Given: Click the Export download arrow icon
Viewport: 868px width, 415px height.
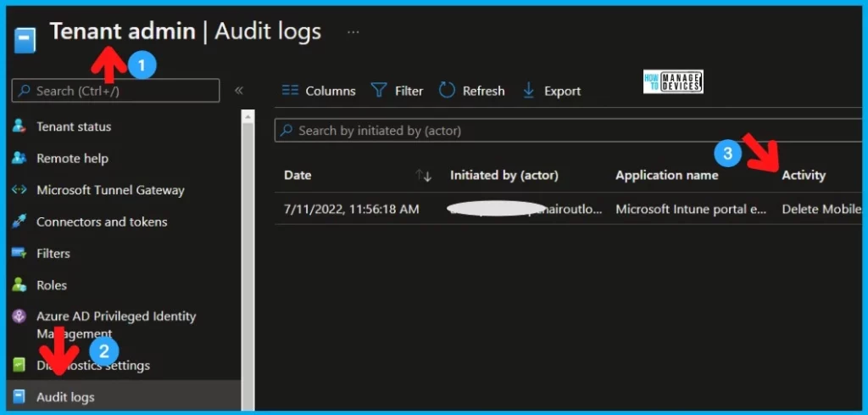Looking at the screenshot, I should click(x=529, y=90).
